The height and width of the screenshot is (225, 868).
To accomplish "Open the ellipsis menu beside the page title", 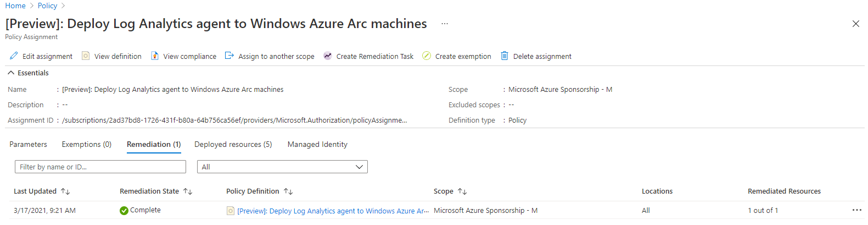I will coord(445,24).
